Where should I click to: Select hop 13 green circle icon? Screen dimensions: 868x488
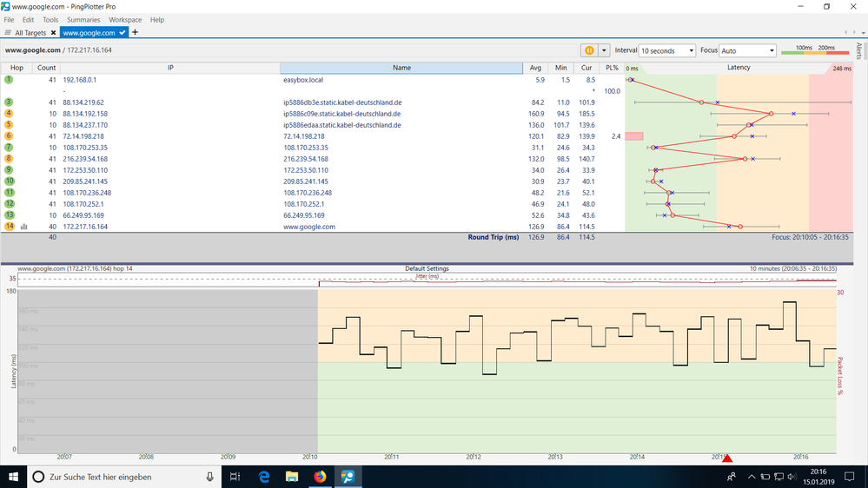(9, 214)
